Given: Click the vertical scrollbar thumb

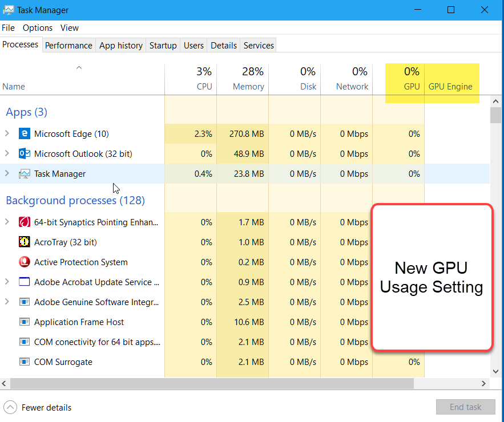Looking at the screenshot, I should click(495, 115).
